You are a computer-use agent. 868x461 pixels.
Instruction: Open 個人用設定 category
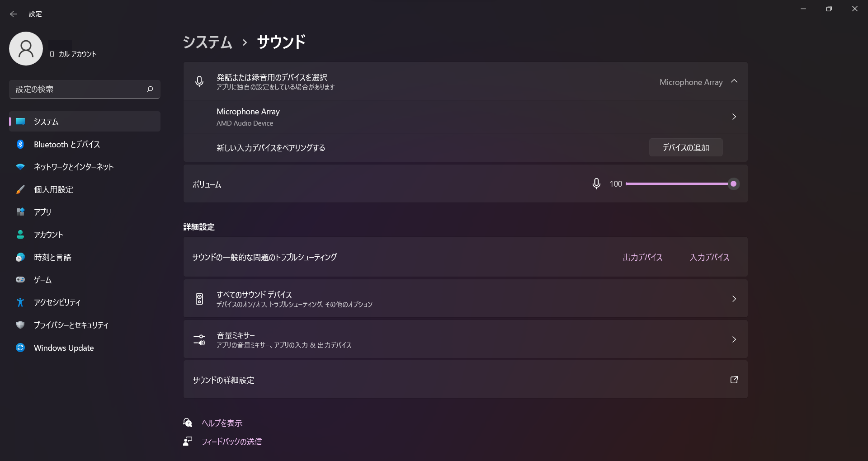coord(85,189)
